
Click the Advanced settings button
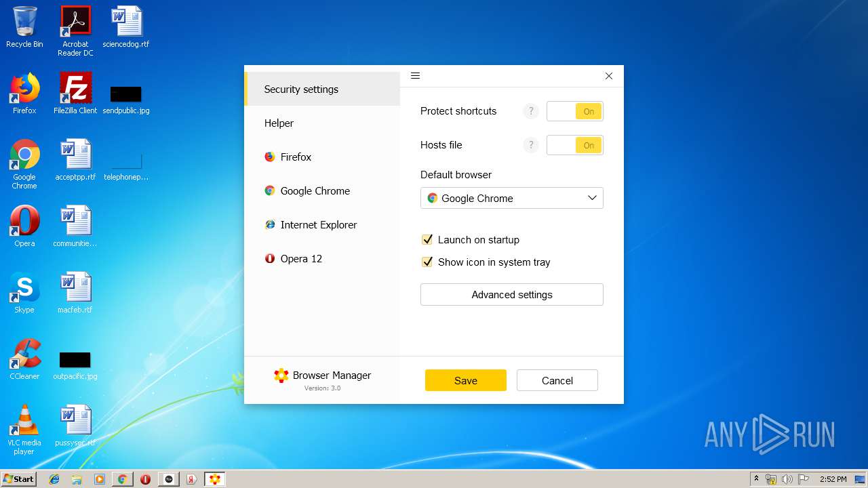coord(512,294)
